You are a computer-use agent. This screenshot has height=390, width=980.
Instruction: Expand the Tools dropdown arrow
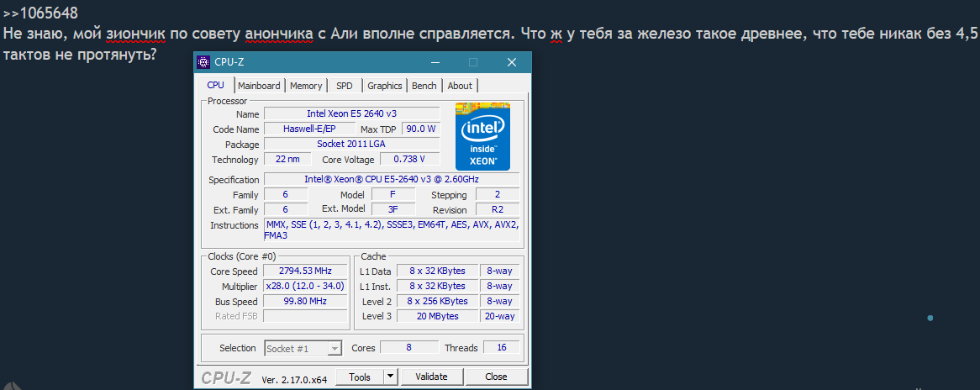390,377
